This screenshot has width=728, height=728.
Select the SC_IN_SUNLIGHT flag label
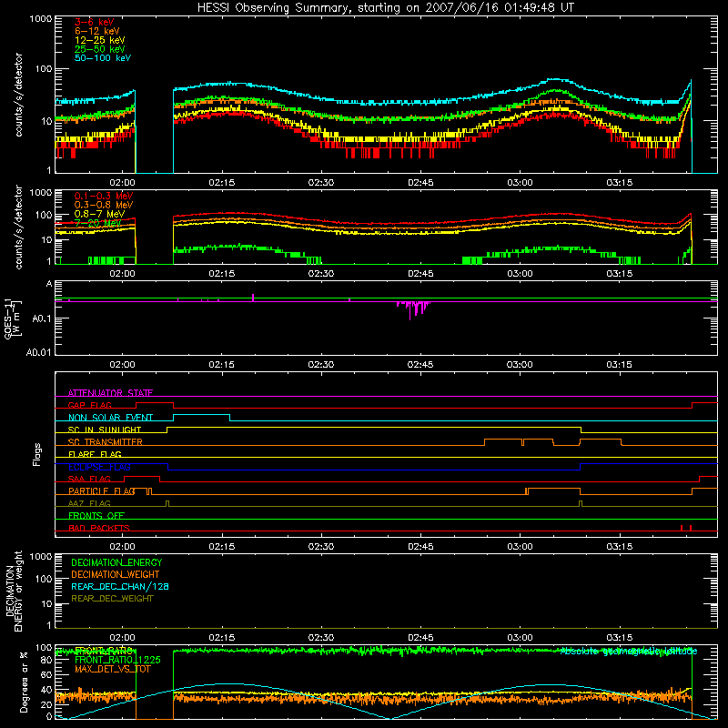pyautogui.click(x=105, y=430)
